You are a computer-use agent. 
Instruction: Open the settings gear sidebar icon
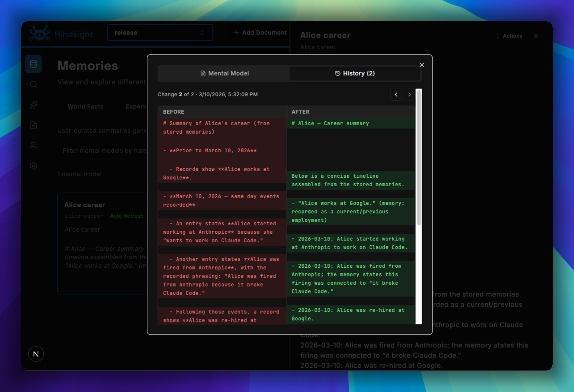point(34,166)
